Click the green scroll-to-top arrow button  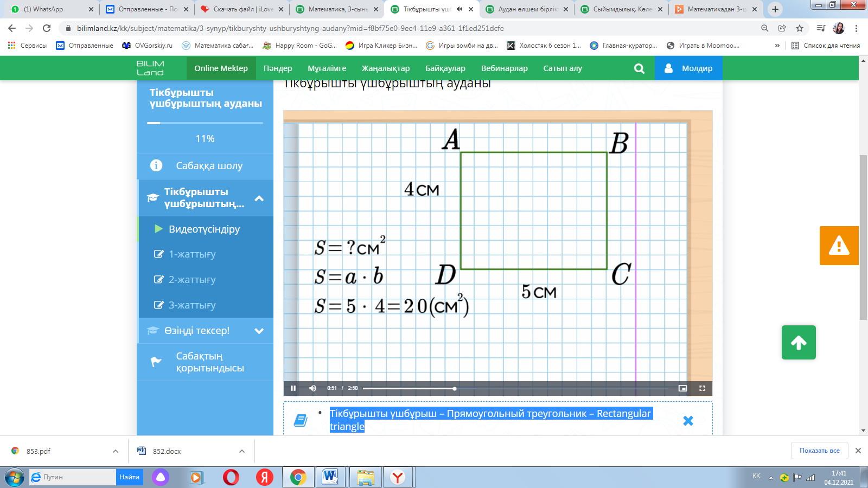[x=799, y=342]
